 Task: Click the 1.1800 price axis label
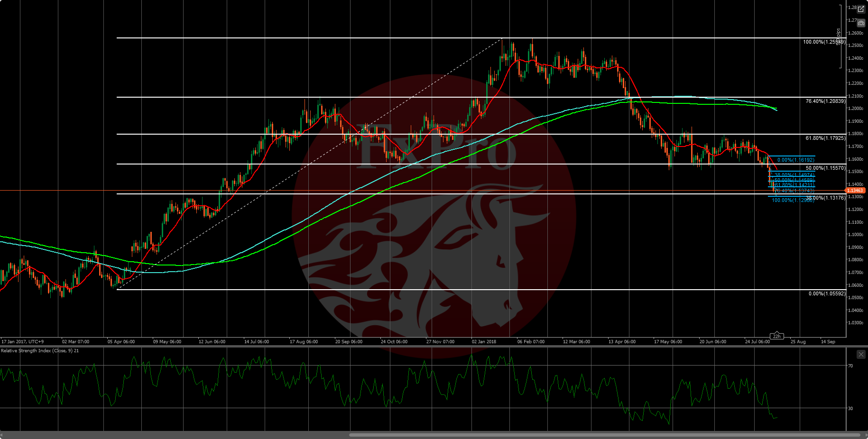pos(856,134)
